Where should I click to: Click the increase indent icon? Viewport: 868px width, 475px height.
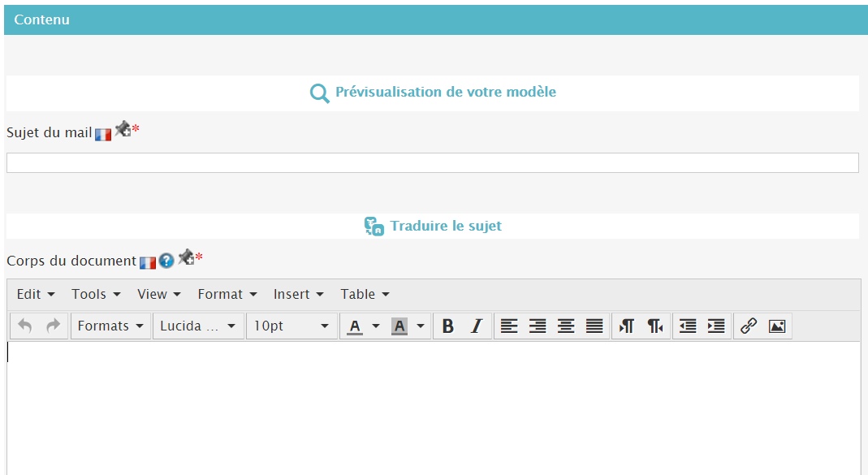click(x=716, y=326)
